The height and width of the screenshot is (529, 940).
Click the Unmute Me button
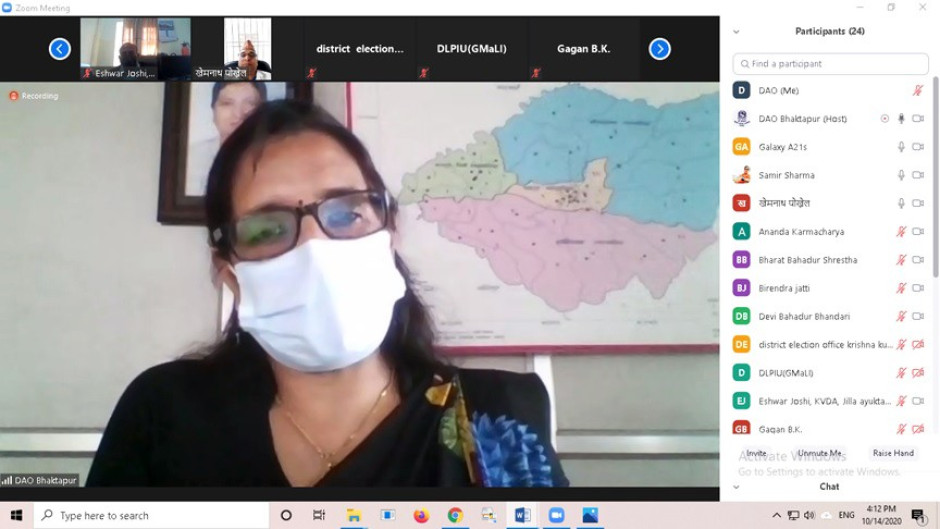tap(820, 453)
